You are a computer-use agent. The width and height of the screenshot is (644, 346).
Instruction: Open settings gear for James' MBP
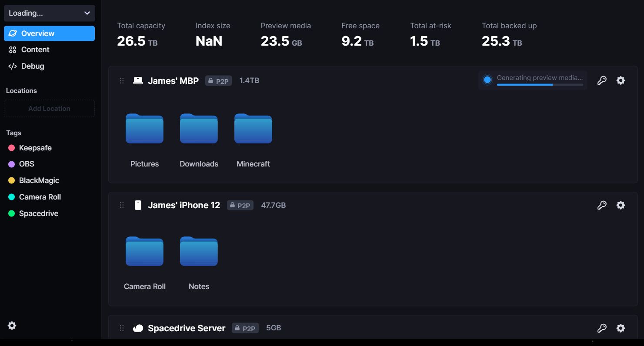click(x=621, y=80)
